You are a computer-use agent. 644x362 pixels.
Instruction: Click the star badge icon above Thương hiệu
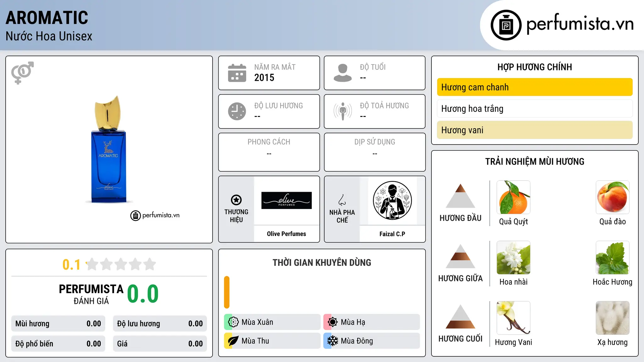[x=236, y=200]
